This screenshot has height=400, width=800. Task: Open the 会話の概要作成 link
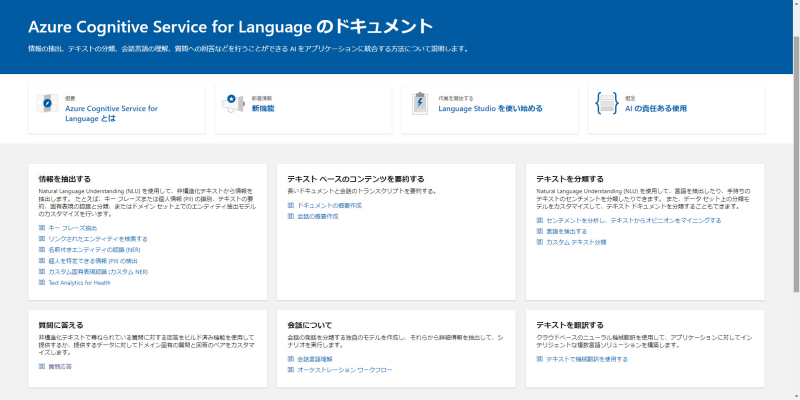(318, 216)
